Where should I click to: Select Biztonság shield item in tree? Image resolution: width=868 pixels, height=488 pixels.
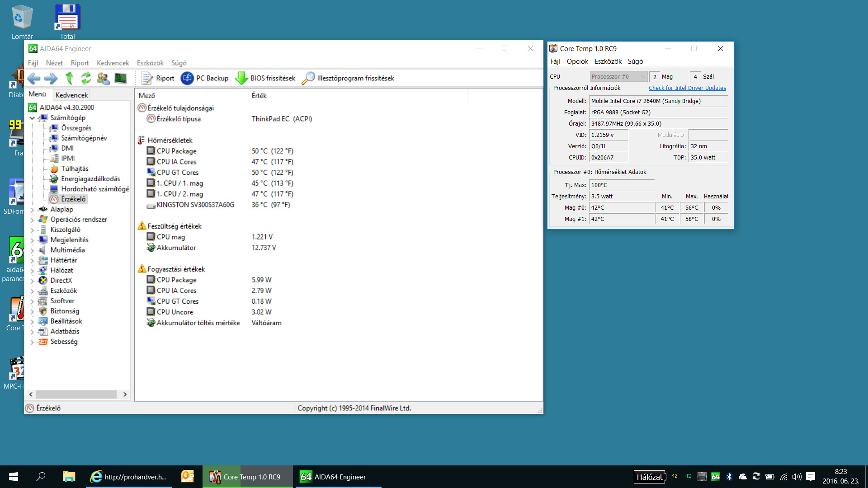[65, 311]
